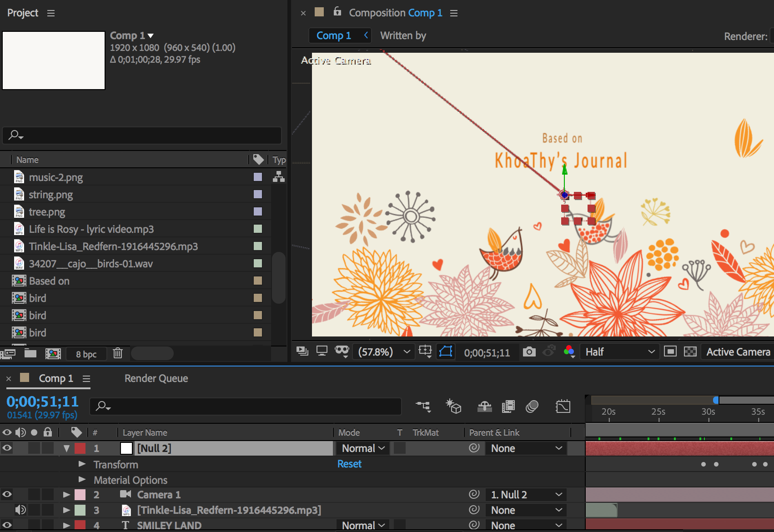The height and width of the screenshot is (532, 774).
Task: Hide the Camera 1 layer
Action: point(7,494)
